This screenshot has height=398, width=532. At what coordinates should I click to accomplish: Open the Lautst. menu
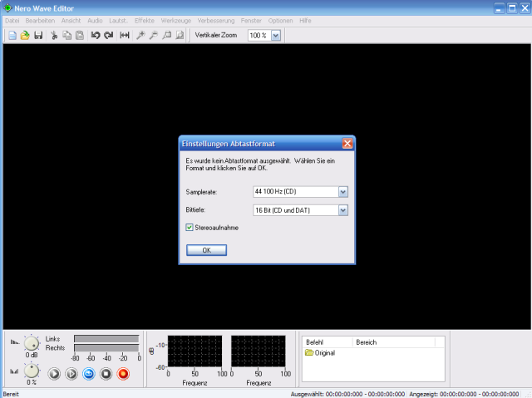point(118,21)
